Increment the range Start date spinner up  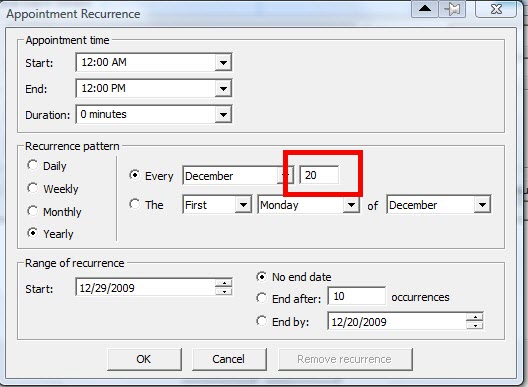(224, 283)
